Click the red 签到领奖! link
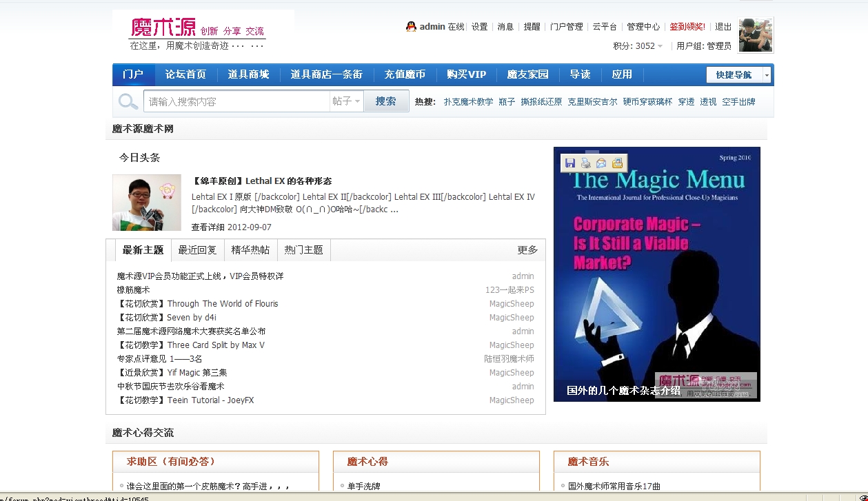This screenshot has height=501, width=868. tap(687, 27)
